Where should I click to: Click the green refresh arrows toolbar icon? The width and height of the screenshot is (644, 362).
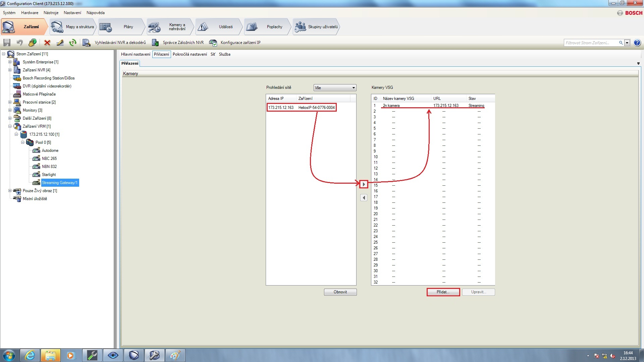(73, 43)
